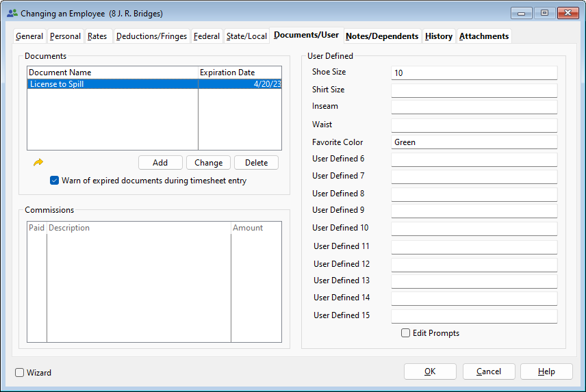
Task: Delete the selected document
Action: click(x=256, y=163)
